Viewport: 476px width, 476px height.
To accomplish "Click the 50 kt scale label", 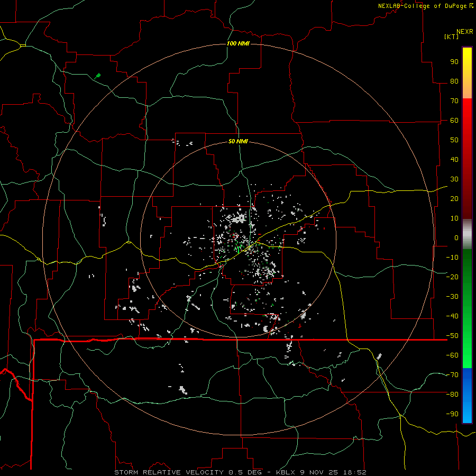I will pyautogui.click(x=454, y=140).
